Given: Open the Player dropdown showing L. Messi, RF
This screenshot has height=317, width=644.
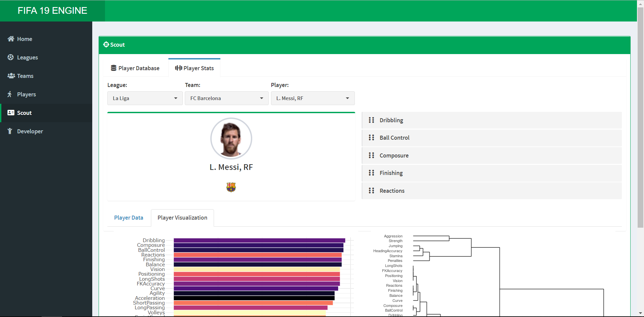Looking at the screenshot, I should point(313,98).
